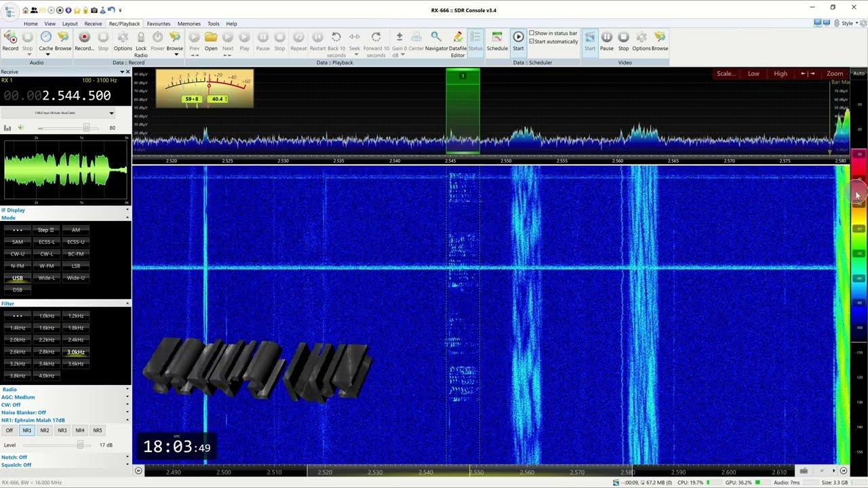This screenshot has width=868, height=488.
Task: Collapse the IF Display section
Action: [127, 210]
